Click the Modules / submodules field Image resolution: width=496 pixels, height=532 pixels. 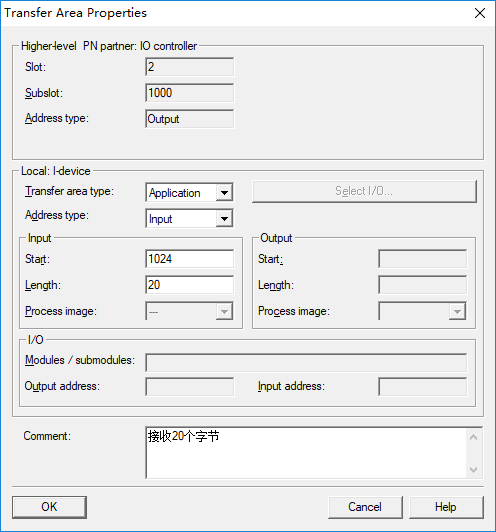pos(306,363)
